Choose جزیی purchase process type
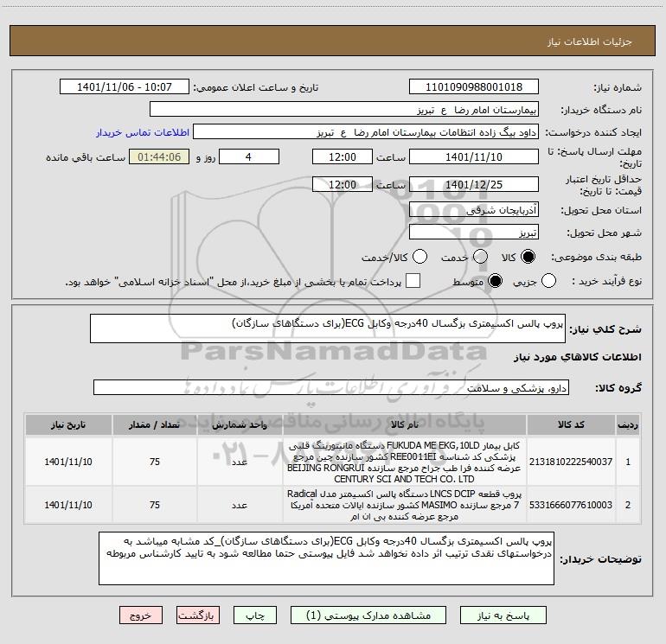 pyautogui.click(x=548, y=281)
